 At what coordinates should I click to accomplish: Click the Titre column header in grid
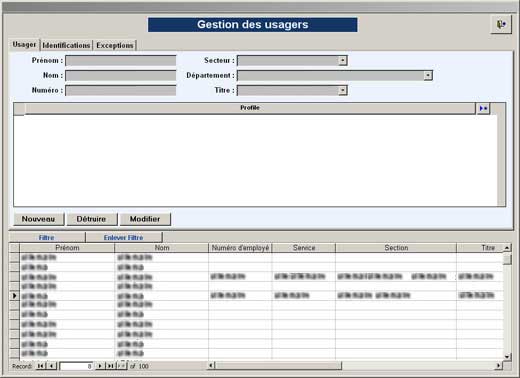point(480,248)
